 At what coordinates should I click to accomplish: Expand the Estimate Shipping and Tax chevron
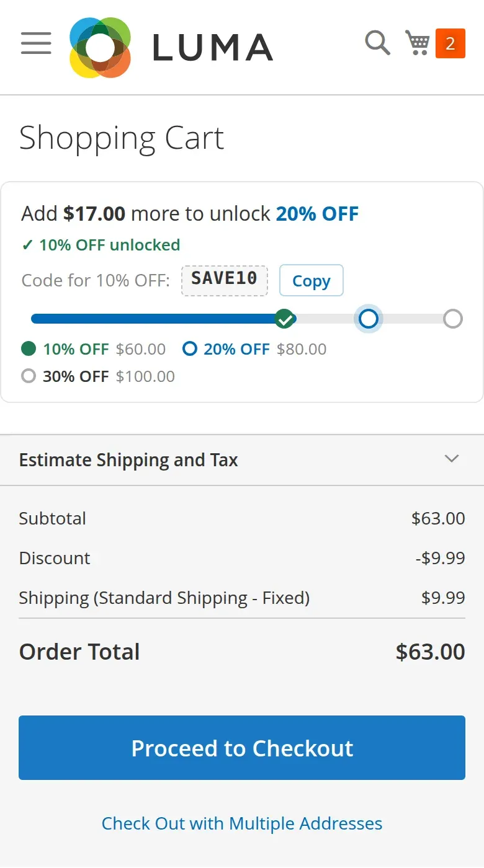coord(452,459)
